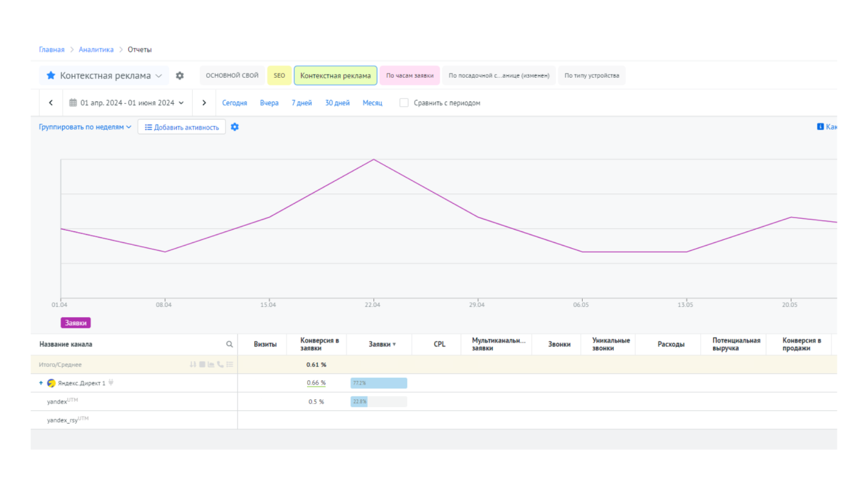Viewport: 868px width, 488px height.
Task: Click the list icon in Итого/Среднее row
Action: (x=230, y=365)
